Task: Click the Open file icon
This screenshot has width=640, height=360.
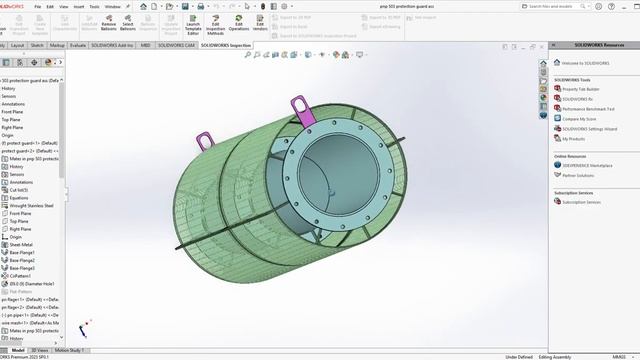Action: pyautogui.click(x=169, y=7)
